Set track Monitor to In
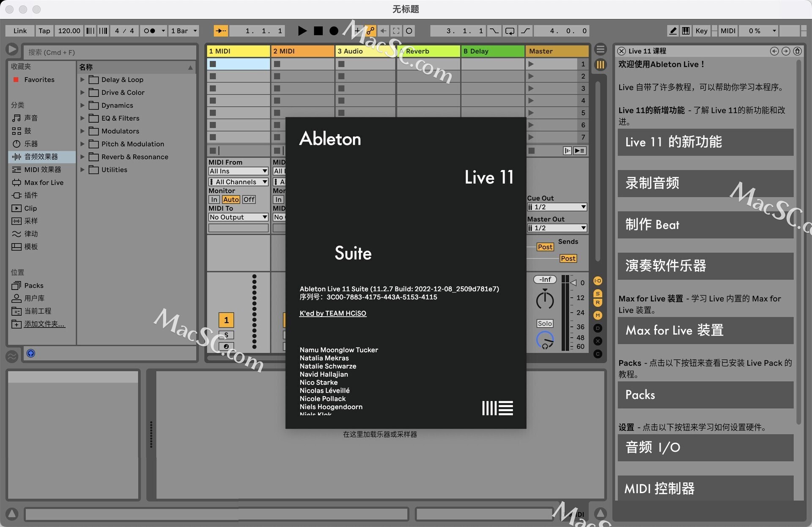 214,199
